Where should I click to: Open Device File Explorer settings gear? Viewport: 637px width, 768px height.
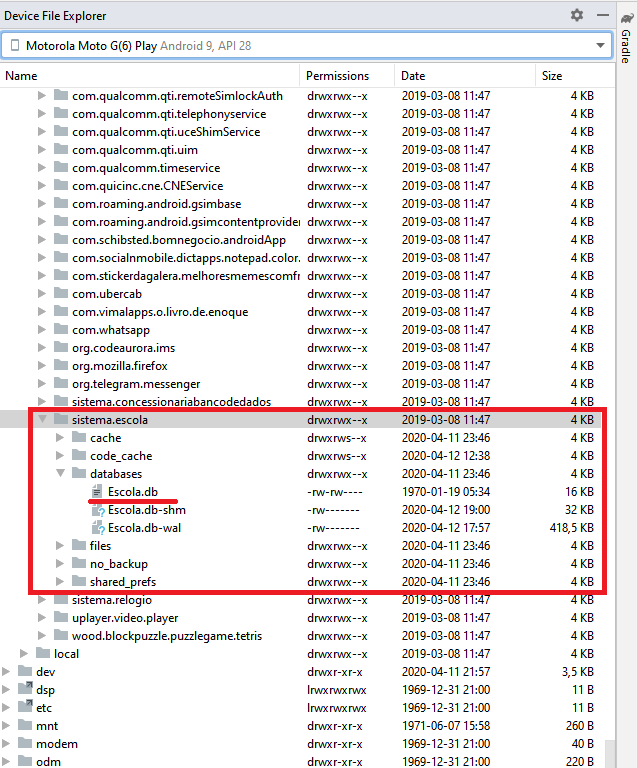click(577, 16)
